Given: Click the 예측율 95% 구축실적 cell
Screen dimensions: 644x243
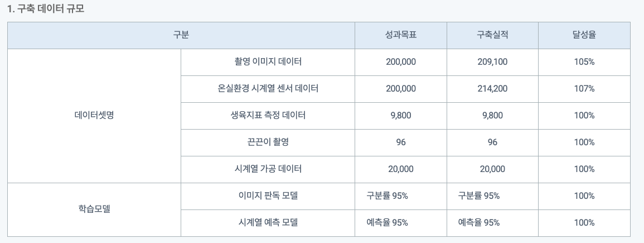Looking at the screenshot, I should tap(492, 223).
